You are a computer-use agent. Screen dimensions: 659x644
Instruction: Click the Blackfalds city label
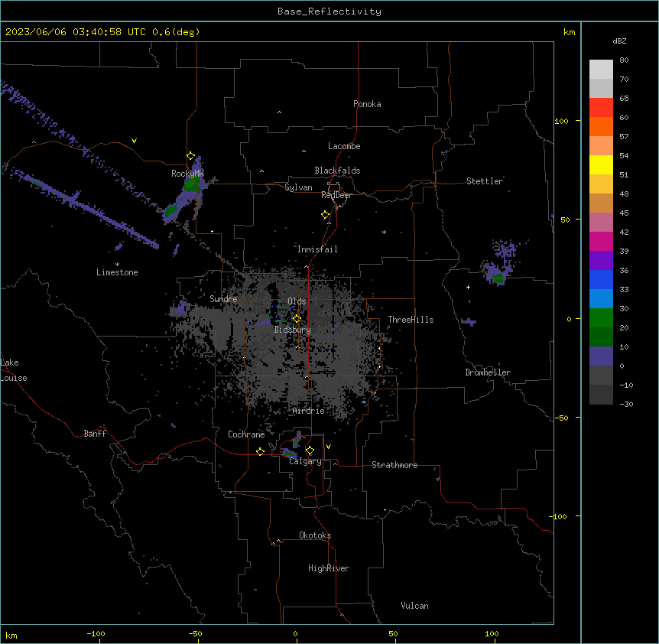[337, 171]
